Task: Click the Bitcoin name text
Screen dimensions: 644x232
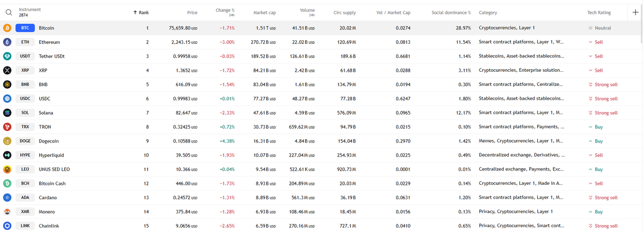Action: 46,28
